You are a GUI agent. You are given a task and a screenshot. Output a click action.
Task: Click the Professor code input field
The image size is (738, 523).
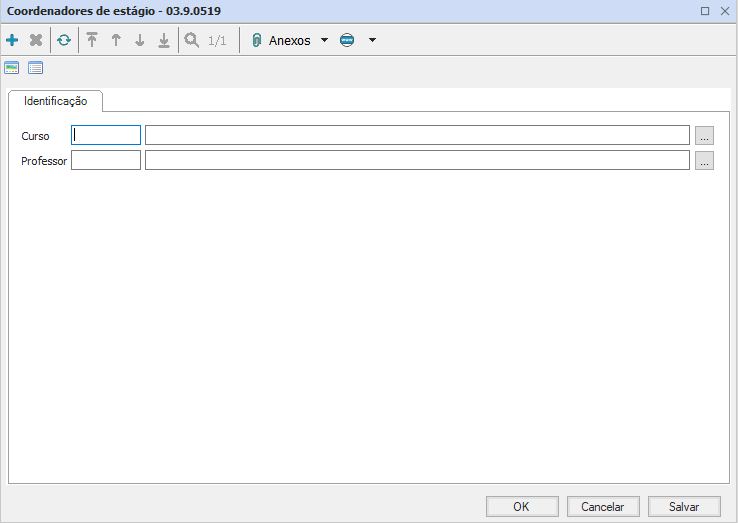click(106, 160)
